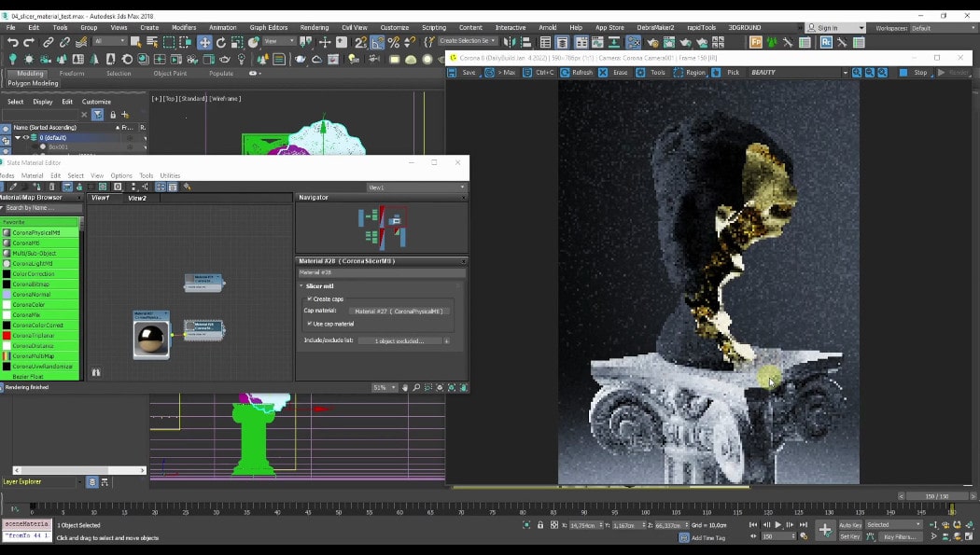Open the reference coordinate View dropdown
This screenshot has width=980, height=555.
[x=279, y=41]
